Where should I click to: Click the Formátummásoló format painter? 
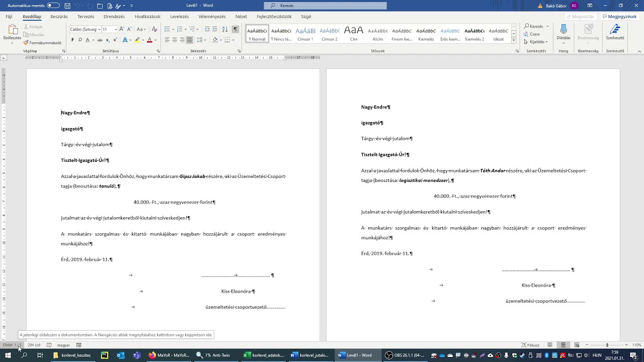[42, 43]
